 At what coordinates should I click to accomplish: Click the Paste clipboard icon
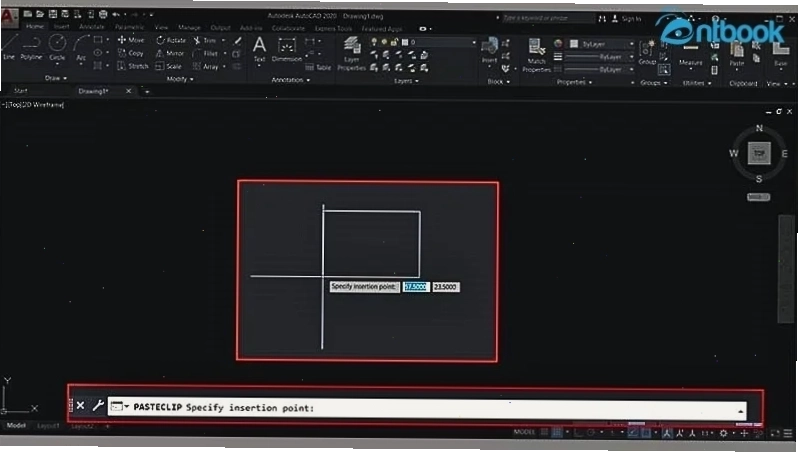click(x=737, y=54)
